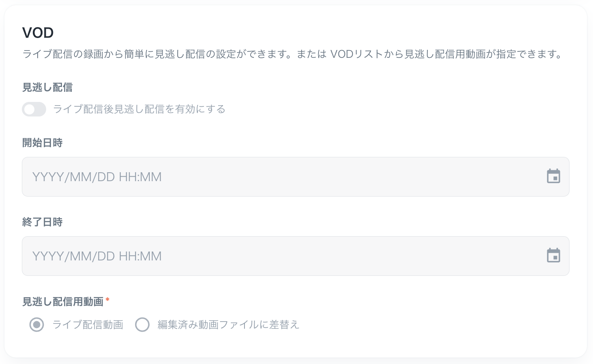Click the 開始日時 label text
Viewport: 593px width, 364px height.
42,142
